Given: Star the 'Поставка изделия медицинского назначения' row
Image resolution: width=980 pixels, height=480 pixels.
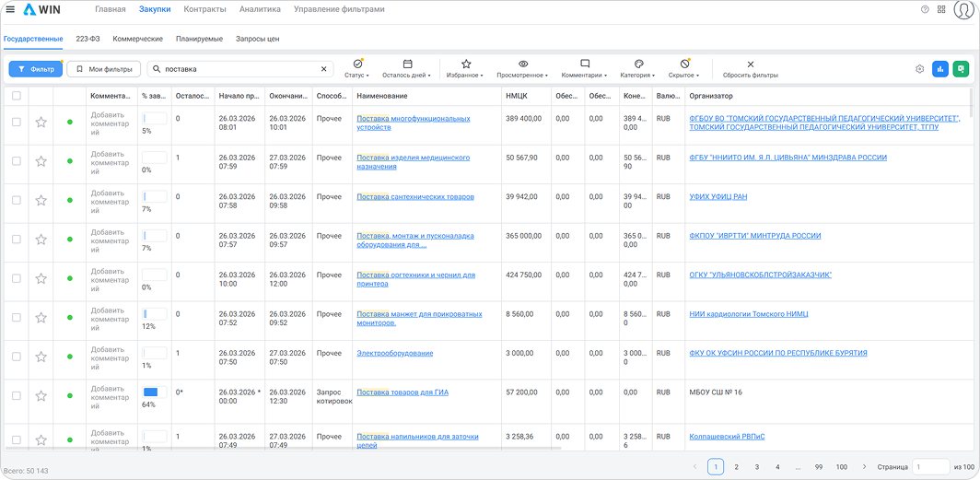Looking at the screenshot, I should [41, 161].
